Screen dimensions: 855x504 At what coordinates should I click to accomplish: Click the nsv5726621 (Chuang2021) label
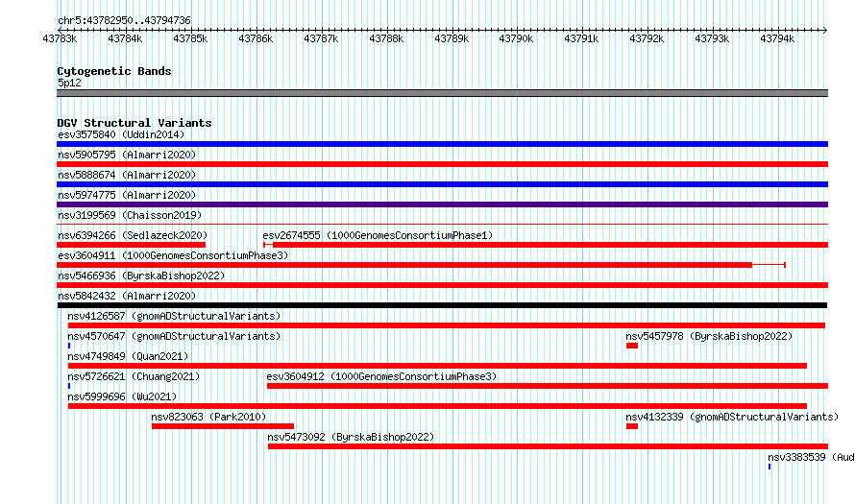pyautogui.click(x=134, y=376)
